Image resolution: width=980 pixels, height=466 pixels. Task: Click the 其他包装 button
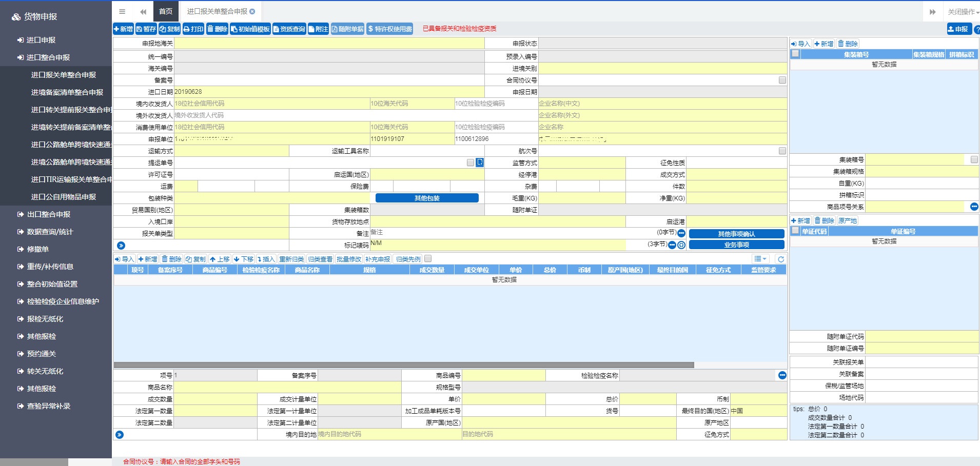pos(427,198)
